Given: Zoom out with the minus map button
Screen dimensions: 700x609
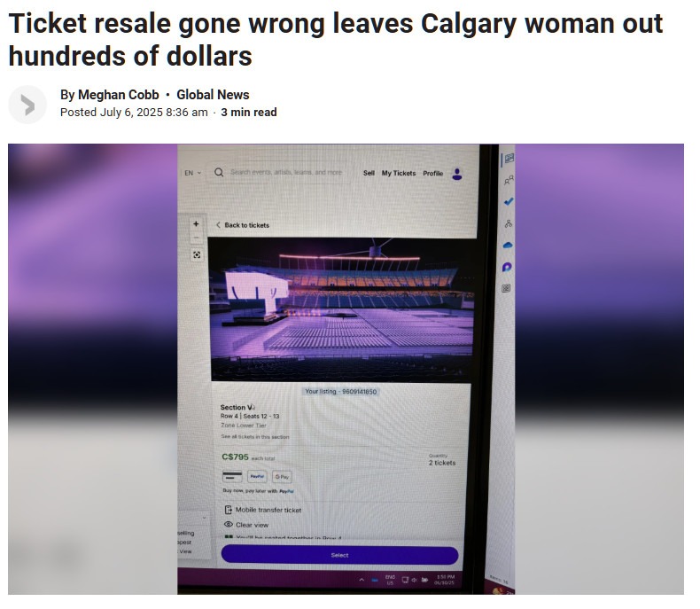Looking at the screenshot, I should [196, 238].
